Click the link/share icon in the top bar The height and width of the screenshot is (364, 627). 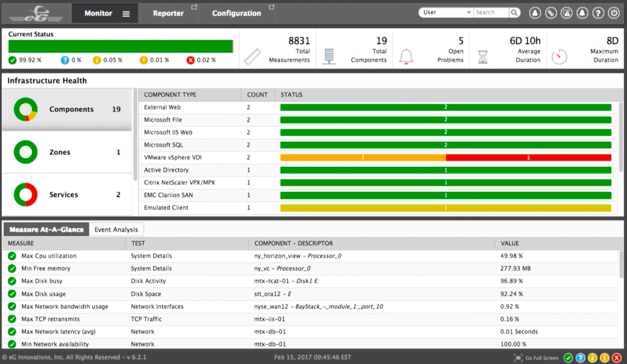point(551,13)
